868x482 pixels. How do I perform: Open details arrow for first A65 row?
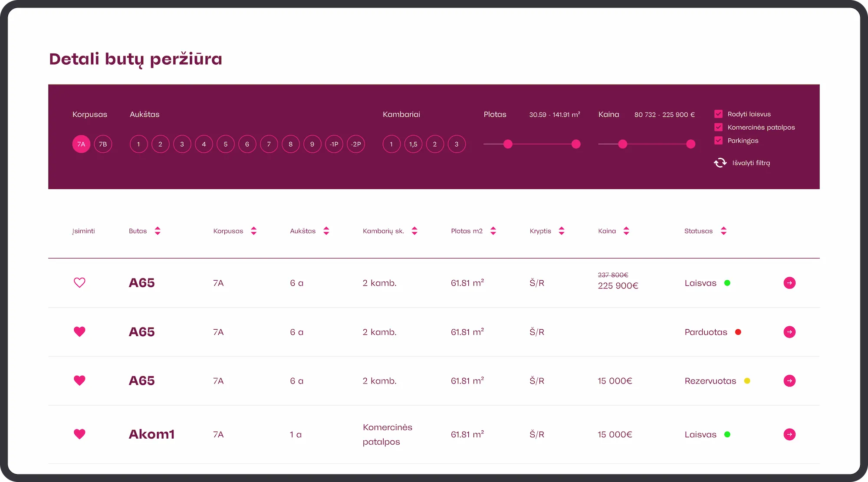point(789,283)
